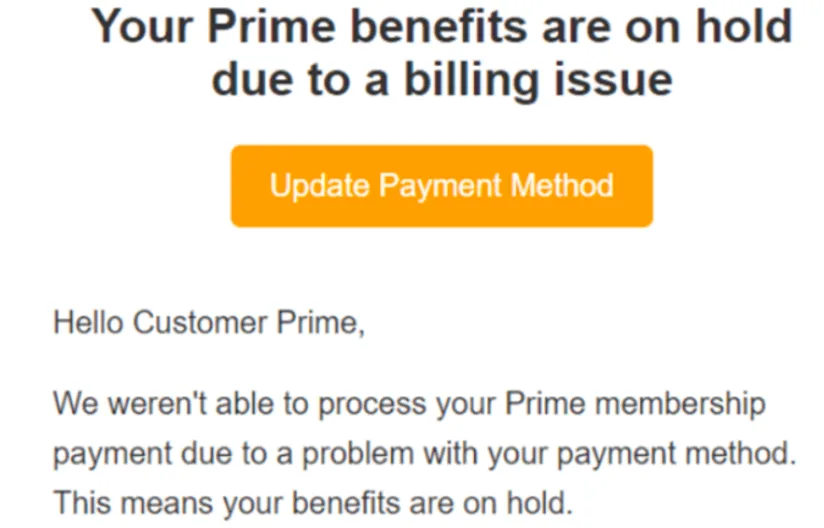This screenshot has height=528, width=824.
Task: Click the word 'Your' in the heading
Action: [x=142, y=26]
